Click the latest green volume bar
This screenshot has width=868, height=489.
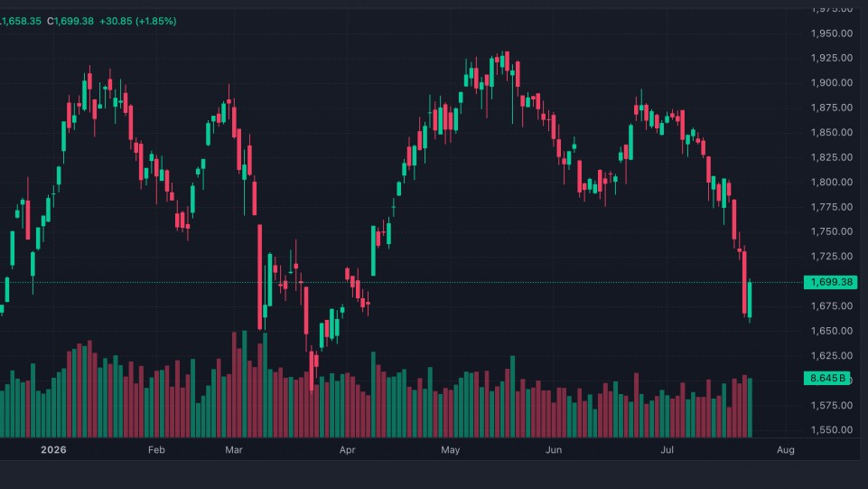tap(750, 408)
